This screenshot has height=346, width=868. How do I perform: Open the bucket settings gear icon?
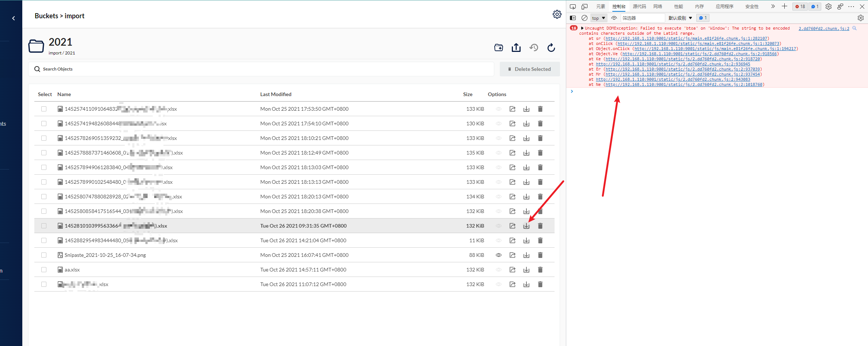[x=557, y=14]
